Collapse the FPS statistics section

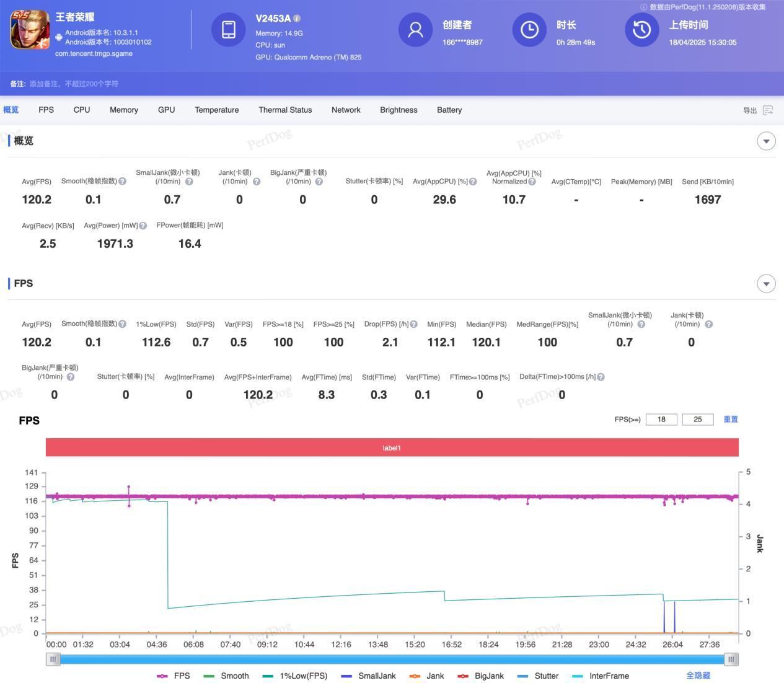766,284
